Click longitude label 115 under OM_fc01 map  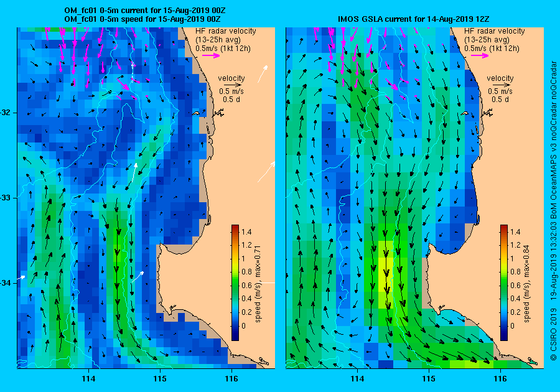160,379
